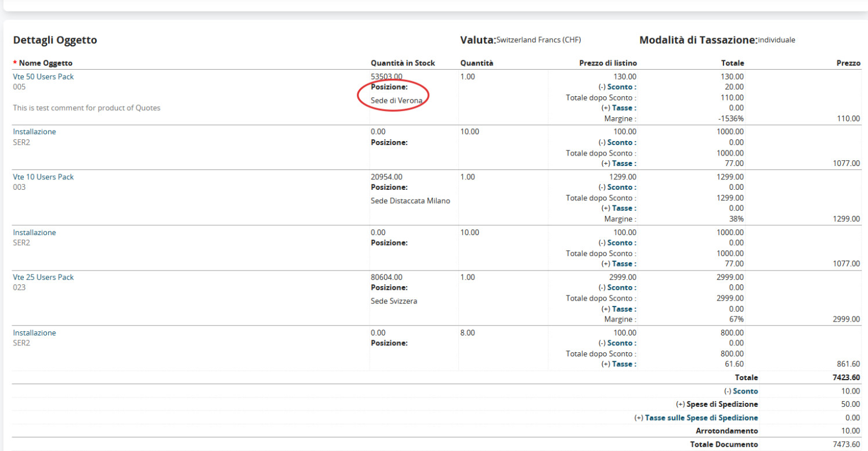Open Installazione link directly below Vte 50 Users Pack
Image resolution: width=868 pixels, height=451 pixels.
coord(34,132)
